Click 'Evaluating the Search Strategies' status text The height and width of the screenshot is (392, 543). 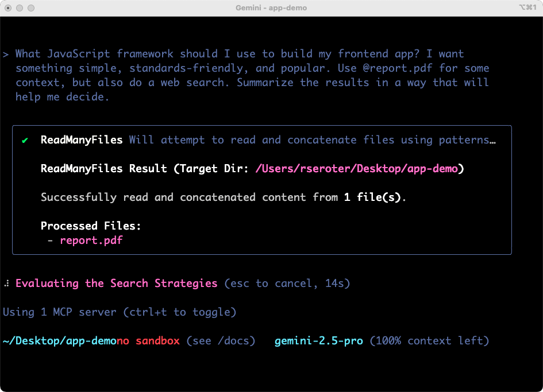(x=116, y=284)
